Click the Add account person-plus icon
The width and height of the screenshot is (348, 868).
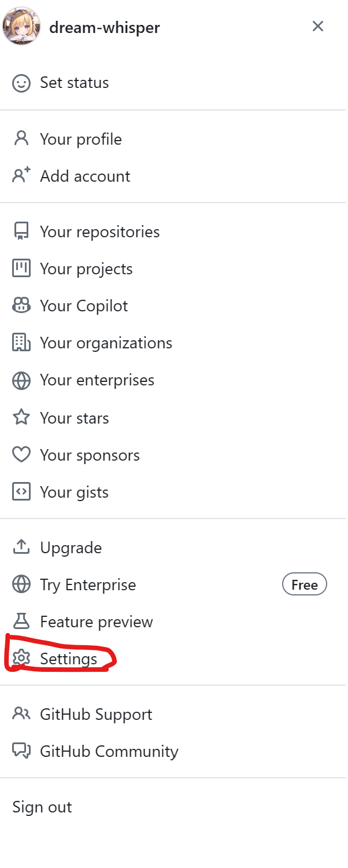[x=21, y=176]
